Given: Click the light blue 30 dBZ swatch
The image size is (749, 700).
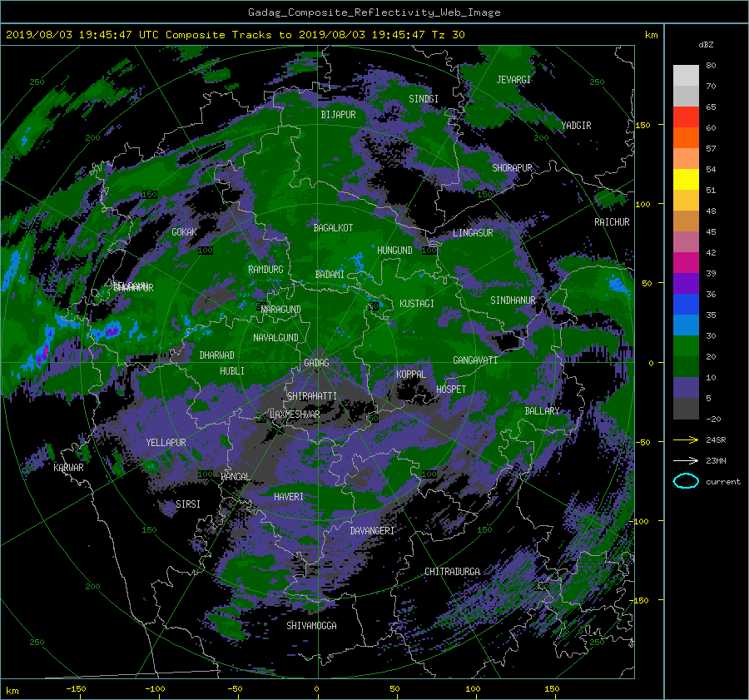Looking at the screenshot, I should click(686, 325).
